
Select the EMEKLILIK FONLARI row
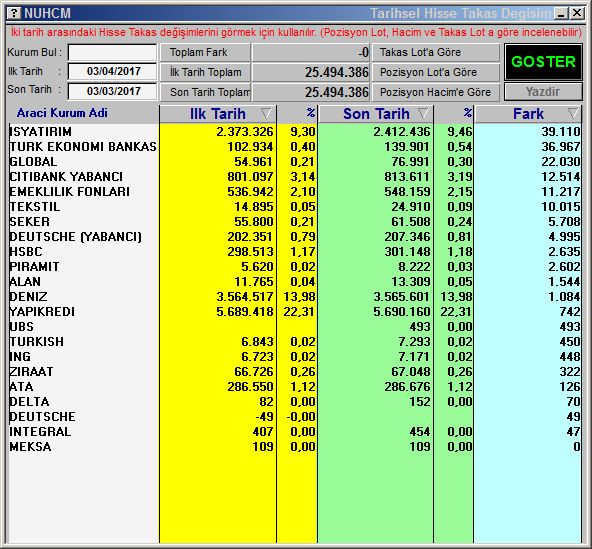[x=295, y=192]
